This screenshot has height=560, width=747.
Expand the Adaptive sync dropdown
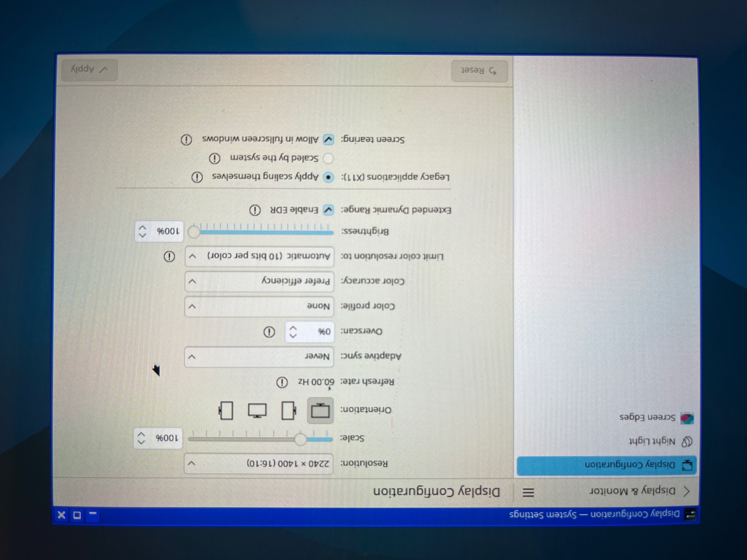[259, 357]
